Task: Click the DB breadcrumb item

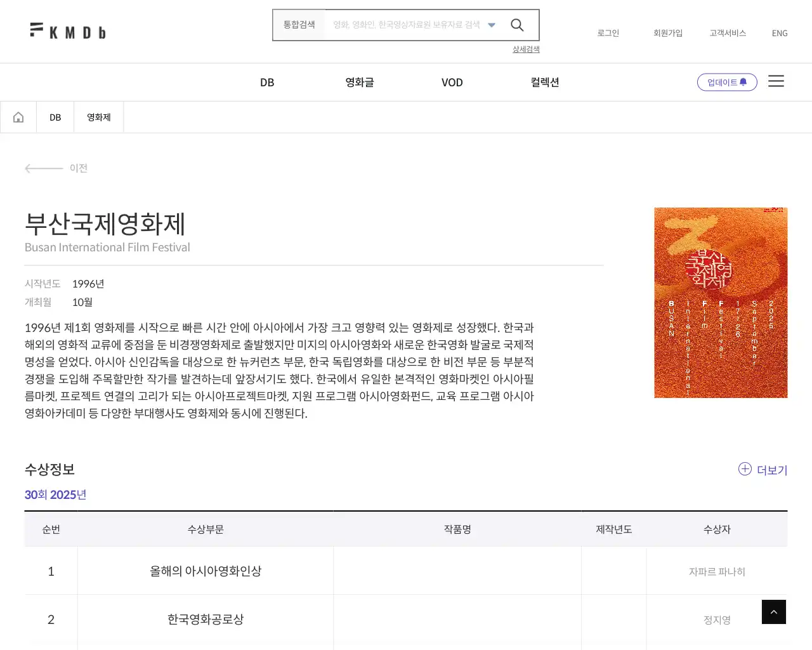Action: point(55,117)
